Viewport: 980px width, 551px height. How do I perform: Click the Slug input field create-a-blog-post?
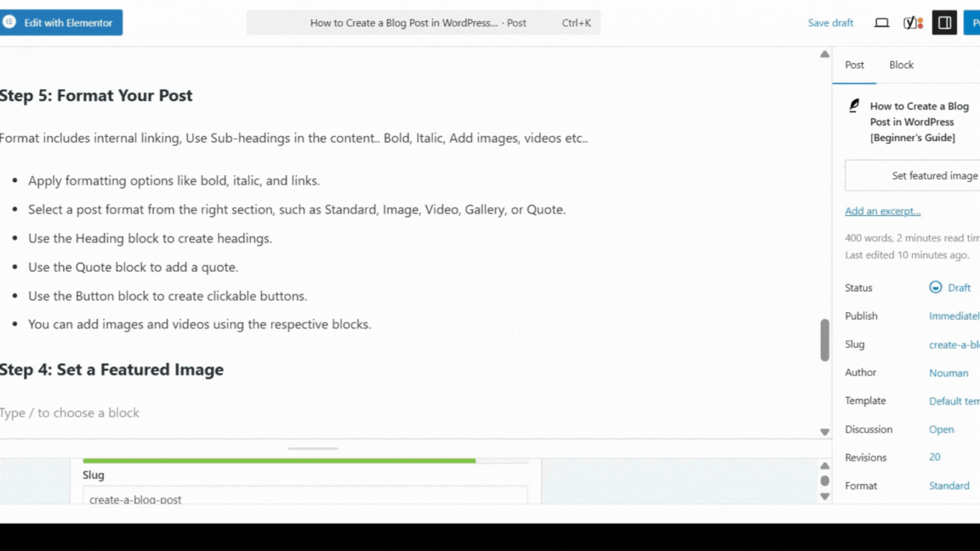coord(305,496)
